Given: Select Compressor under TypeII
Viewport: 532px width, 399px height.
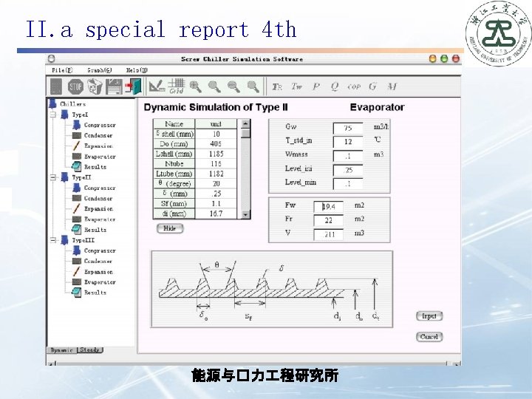Looking at the screenshot, I should [x=100, y=188].
